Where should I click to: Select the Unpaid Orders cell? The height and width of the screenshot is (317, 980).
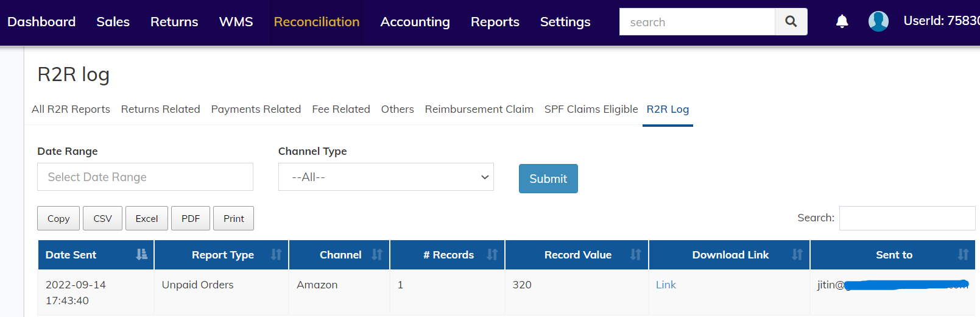(x=222, y=293)
